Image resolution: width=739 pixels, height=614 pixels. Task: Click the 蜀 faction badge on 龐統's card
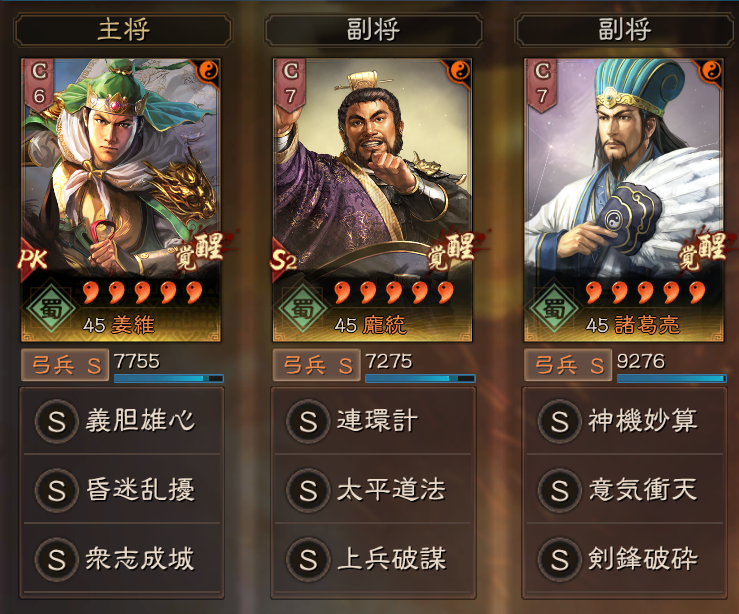[302, 309]
